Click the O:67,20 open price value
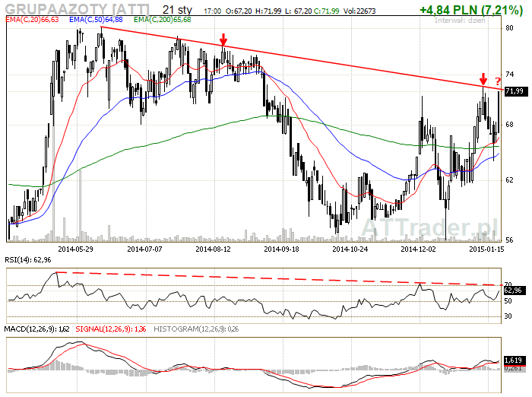 point(239,11)
